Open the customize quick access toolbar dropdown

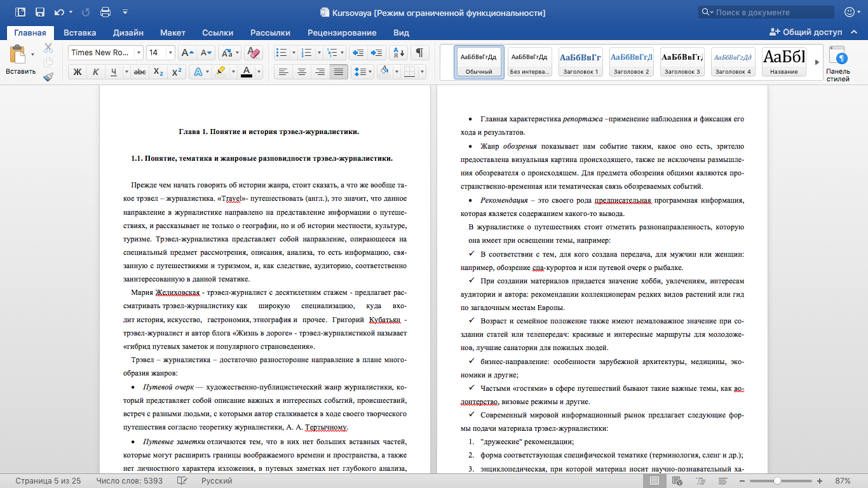click(x=125, y=12)
